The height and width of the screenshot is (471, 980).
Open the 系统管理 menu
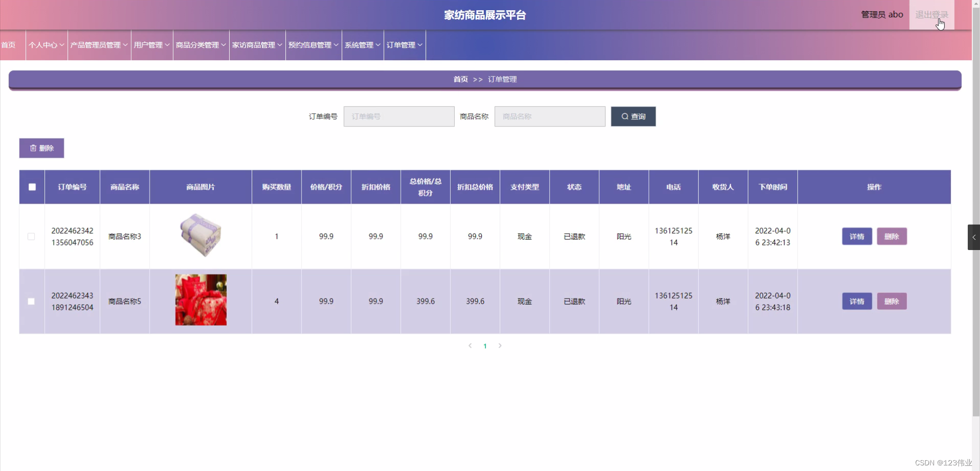(361, 45)
